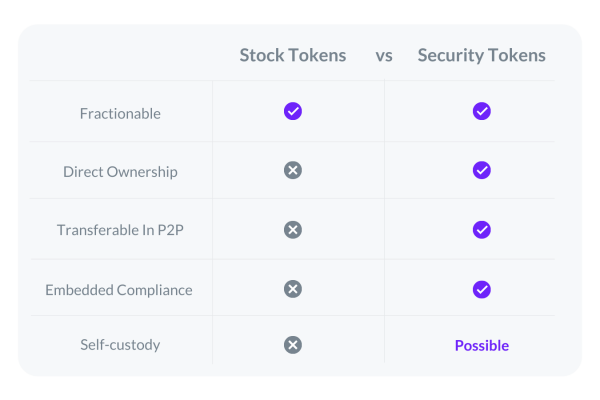Click the Stock Tokens Direct Ownership cross
Screen dimensions: 600x400
pyautogui.click(x=293, y=170)
